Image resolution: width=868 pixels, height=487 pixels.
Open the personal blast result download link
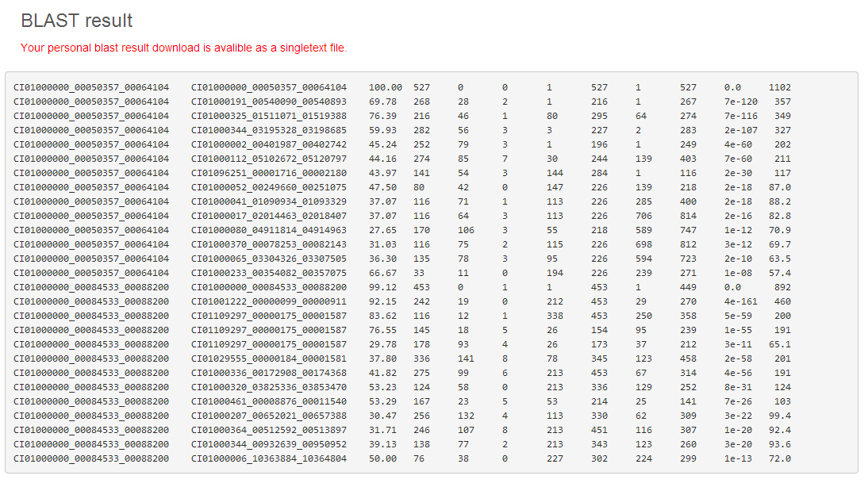[183, 48]
